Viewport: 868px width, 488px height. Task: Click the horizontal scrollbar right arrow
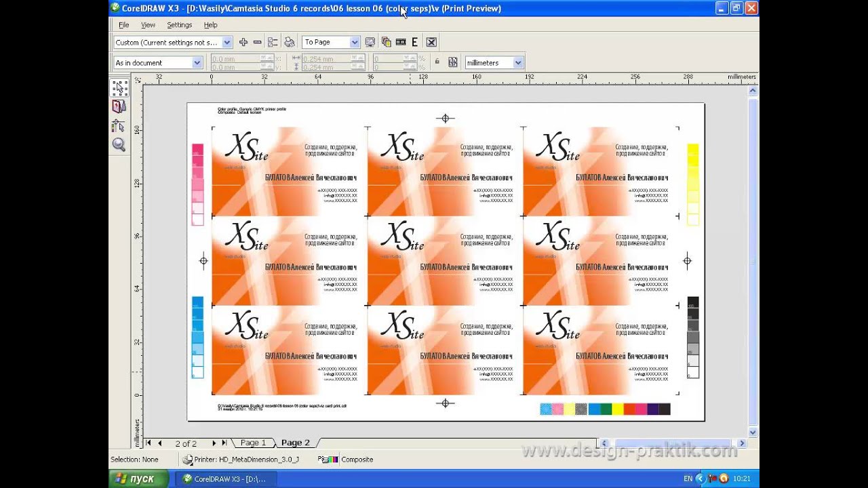pyautogui.click(x=742, y=443)
